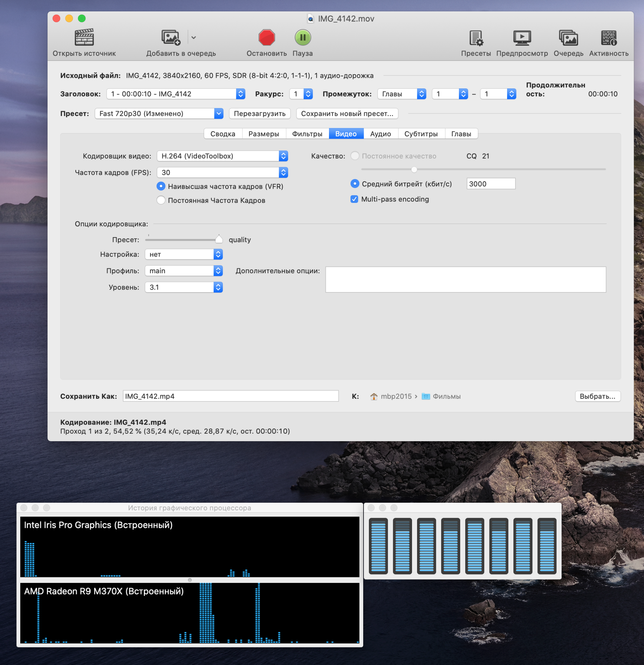Open the Activity log icon
This screenshot has height=665, width=644.
point(608,38)
